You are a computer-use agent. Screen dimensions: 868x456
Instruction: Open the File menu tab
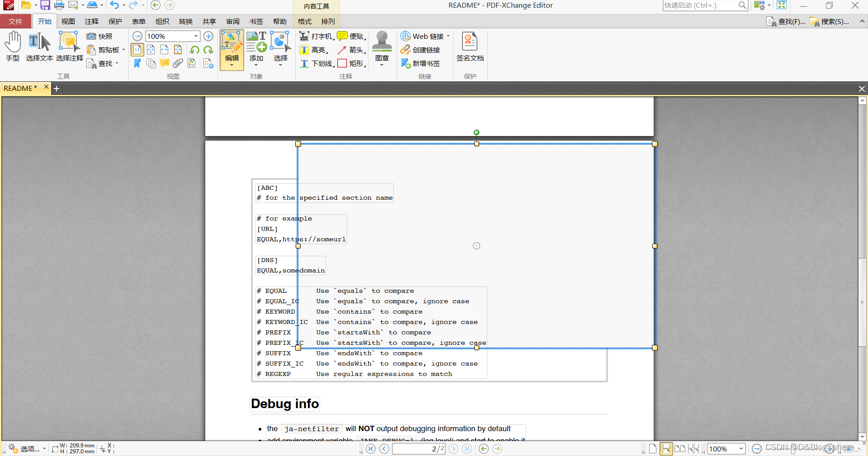coord(15,21)
